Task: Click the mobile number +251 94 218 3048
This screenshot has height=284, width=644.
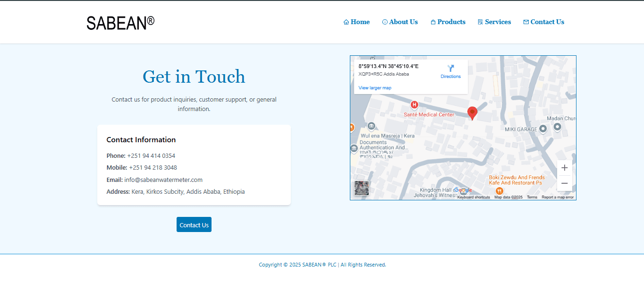Action: tap(153, 167)
